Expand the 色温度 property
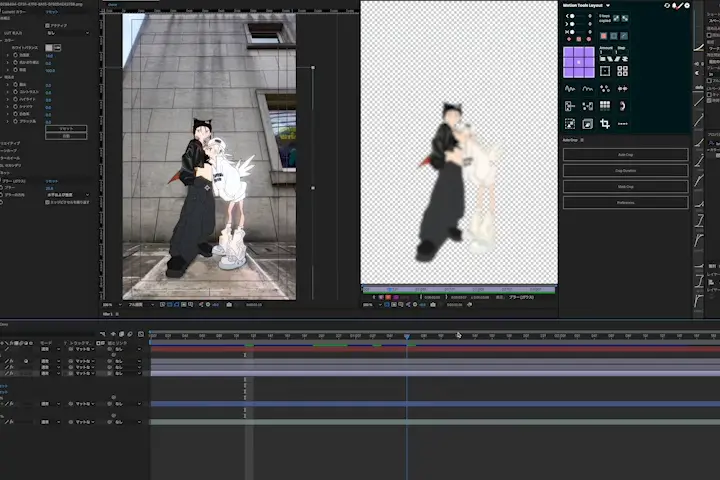 [7, 55]
